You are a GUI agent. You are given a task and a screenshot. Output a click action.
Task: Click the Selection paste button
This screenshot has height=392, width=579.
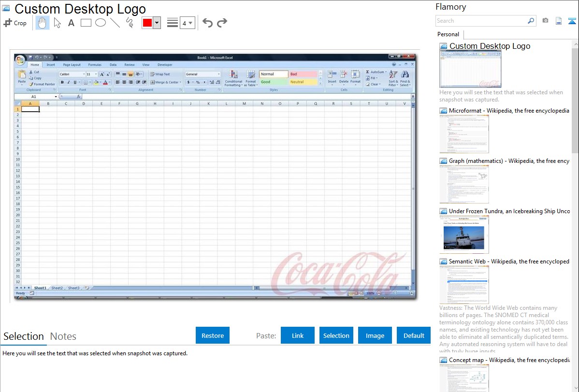336,335
